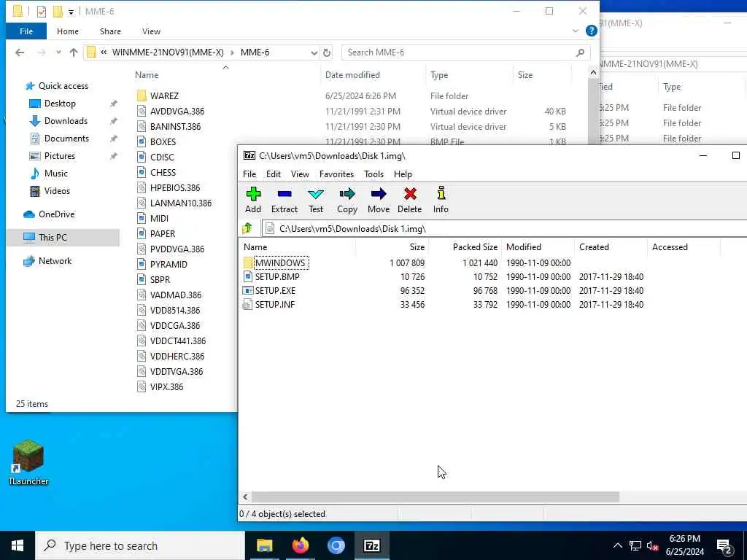Click WINMME-21NOV91(MME-X) in the breadcrumb
The width and height of the screenshot is (747, 560).
[x=168, y=52]
